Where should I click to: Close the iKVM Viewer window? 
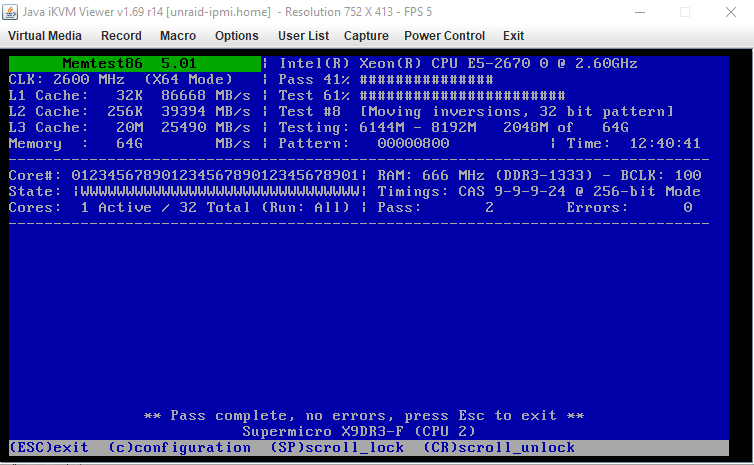(731, 12)
